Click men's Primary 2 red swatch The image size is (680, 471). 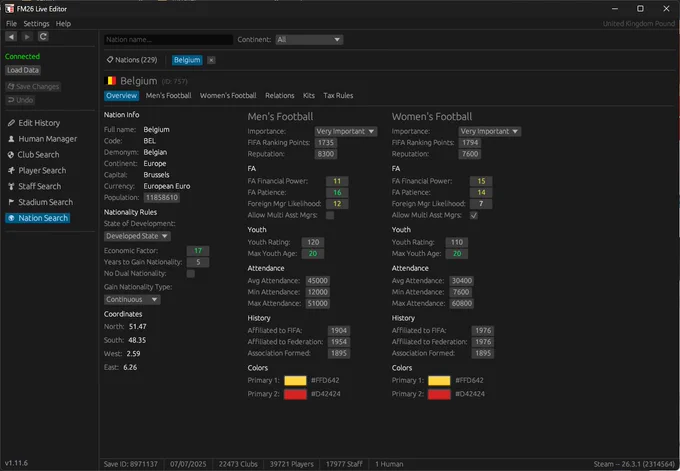[295, 394]
